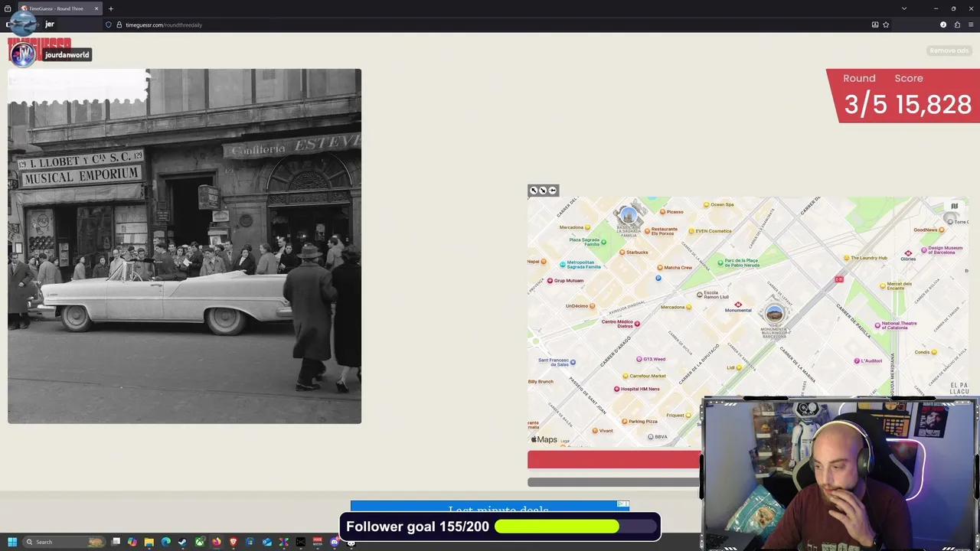Screen dimensions: 980x551
Task: Select the Plaza Sagrada Familia park marker
Action: 603,242
